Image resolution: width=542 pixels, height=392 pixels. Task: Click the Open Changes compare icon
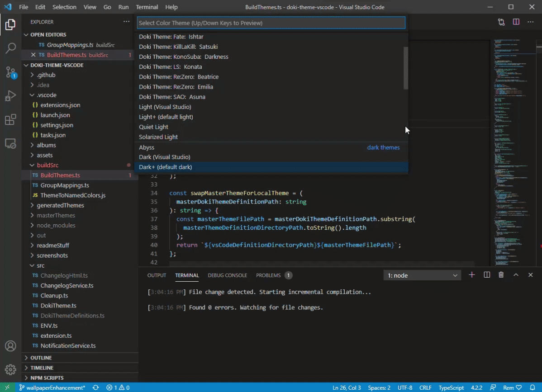501,22
